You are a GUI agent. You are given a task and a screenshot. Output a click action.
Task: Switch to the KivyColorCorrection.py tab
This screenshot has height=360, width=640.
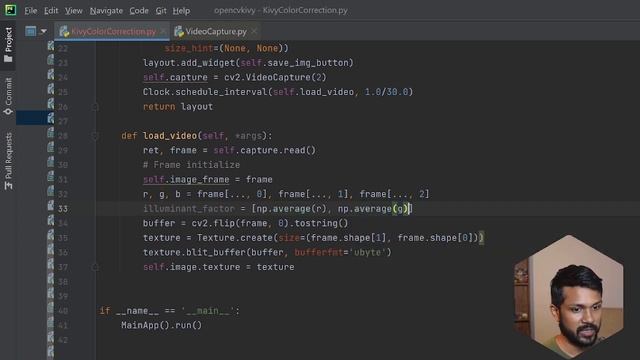113,31
